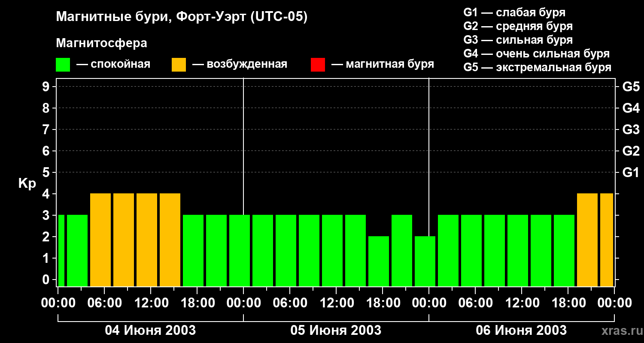Click the '— магнитная буря' legend label
Image resolution: width=644 pixels, height=343 pixels.
383,64
